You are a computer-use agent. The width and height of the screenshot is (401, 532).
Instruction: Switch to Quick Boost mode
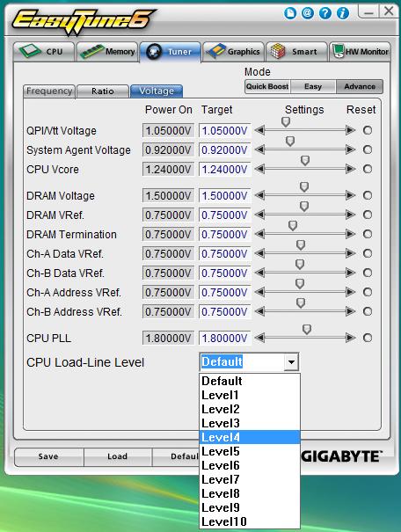pos(267,86)
